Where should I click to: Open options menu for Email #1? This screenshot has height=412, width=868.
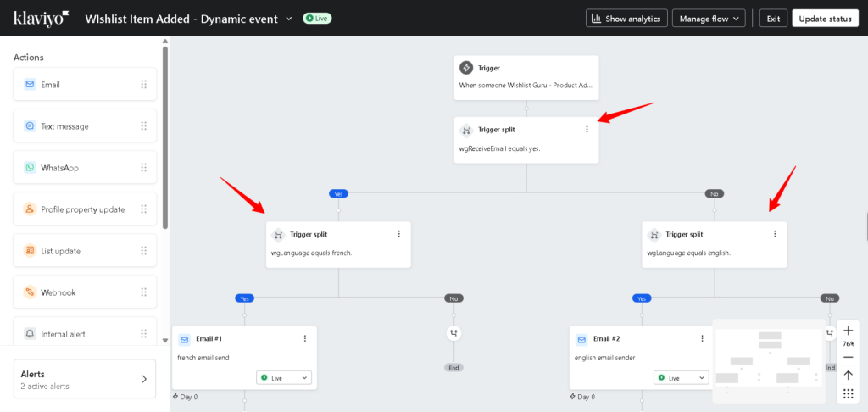[x=305, y=338]
